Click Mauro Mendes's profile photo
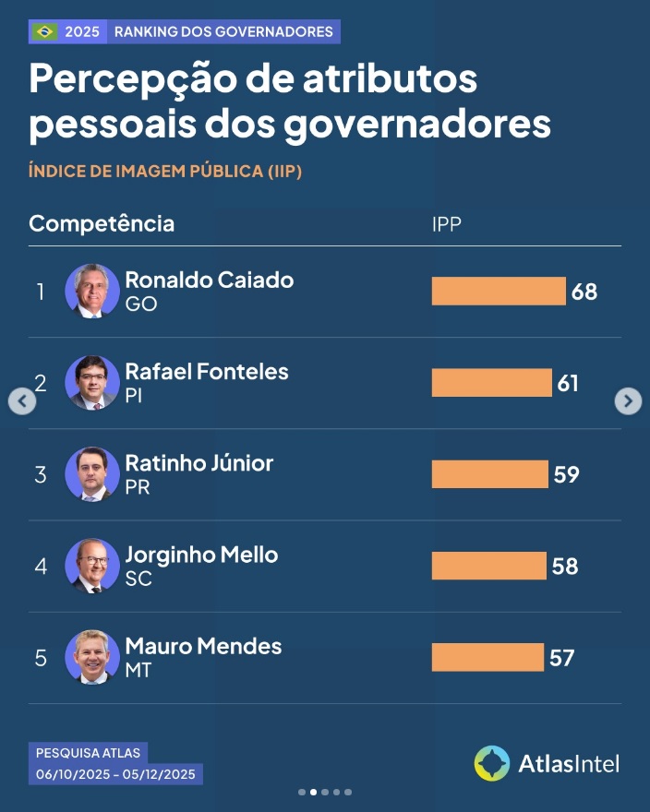The image size is (650, 812). click(92, 657)
